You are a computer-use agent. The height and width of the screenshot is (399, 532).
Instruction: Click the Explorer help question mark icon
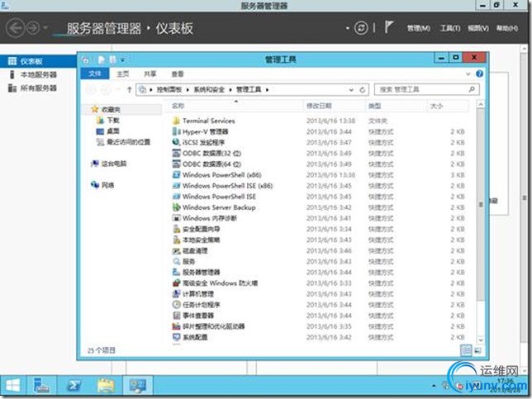479,74
